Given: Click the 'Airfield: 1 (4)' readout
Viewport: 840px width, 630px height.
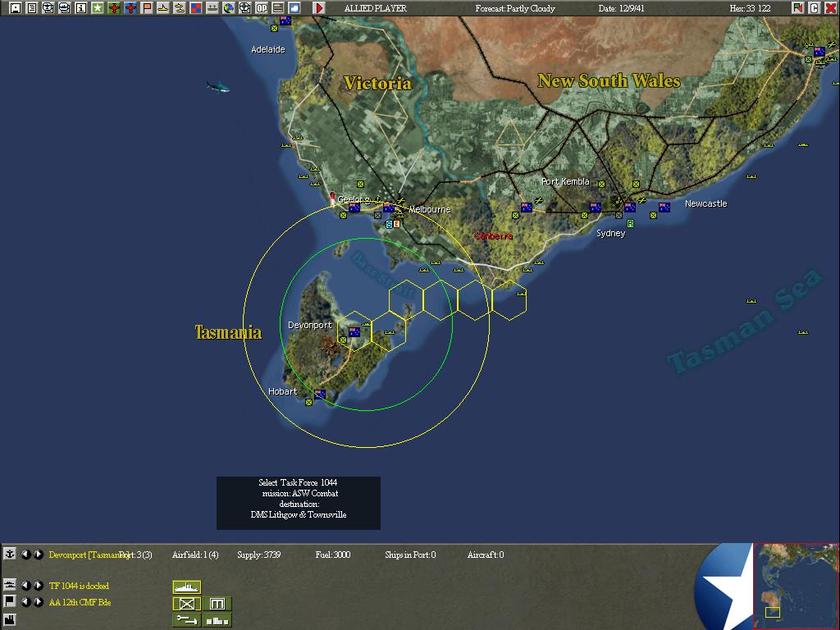Looking at the screenshot, I should (x=195, y=555).
